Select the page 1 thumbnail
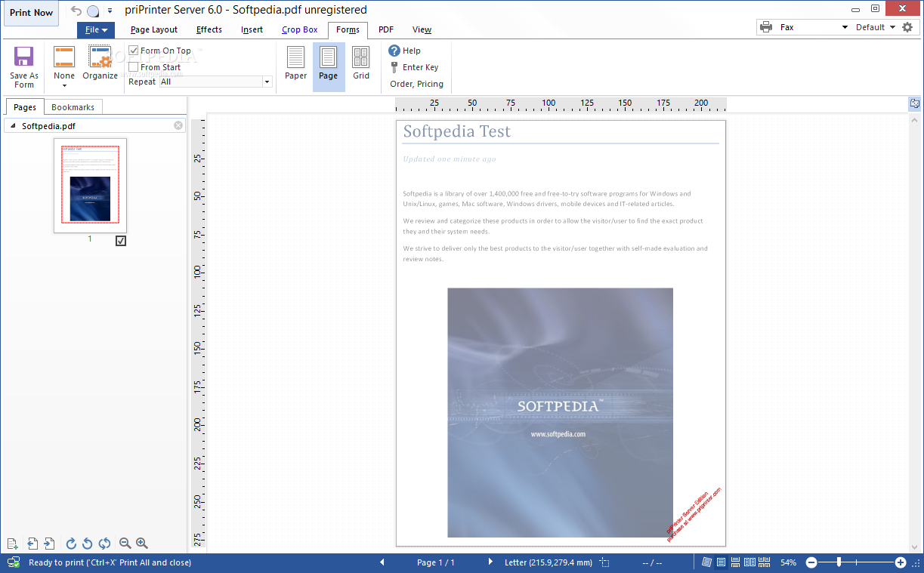 pyautogui.click(x=90, y=185)
